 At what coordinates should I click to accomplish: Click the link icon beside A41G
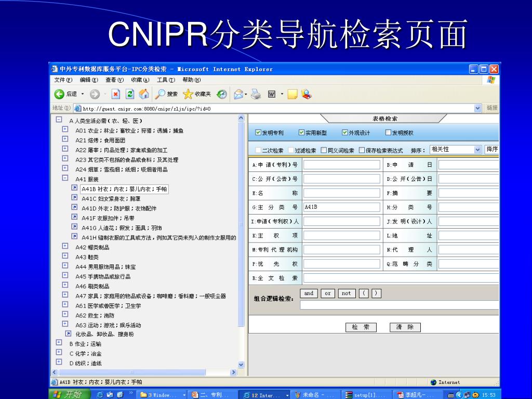tap(74, 227)
